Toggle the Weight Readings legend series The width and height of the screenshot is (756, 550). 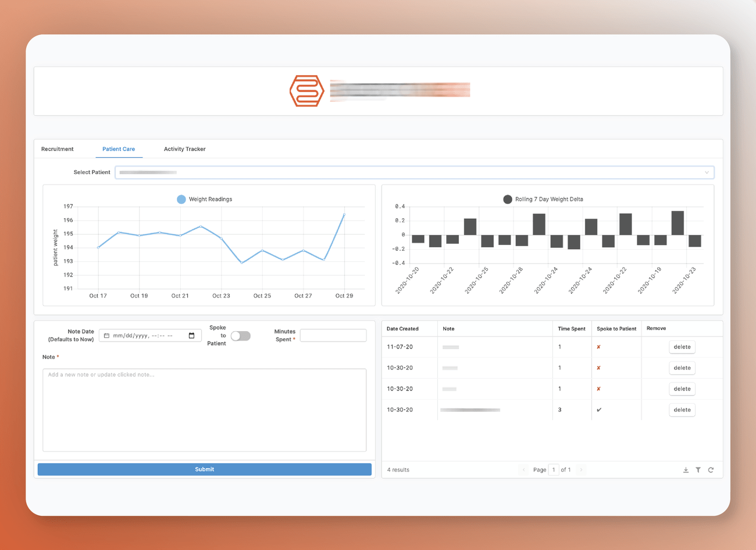coord(181,199)
